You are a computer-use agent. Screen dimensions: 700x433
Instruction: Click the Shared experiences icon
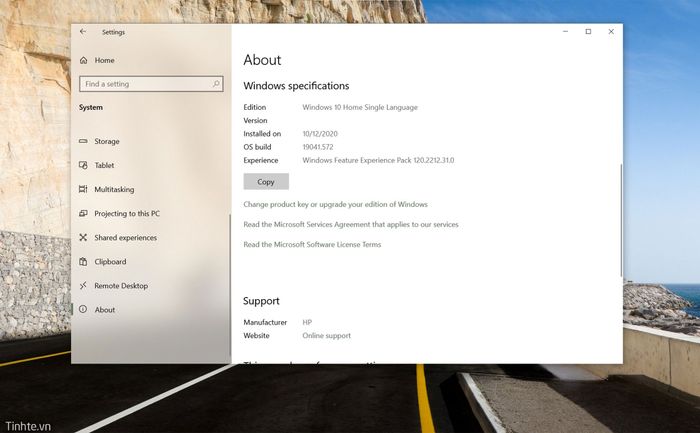point(83,237)
